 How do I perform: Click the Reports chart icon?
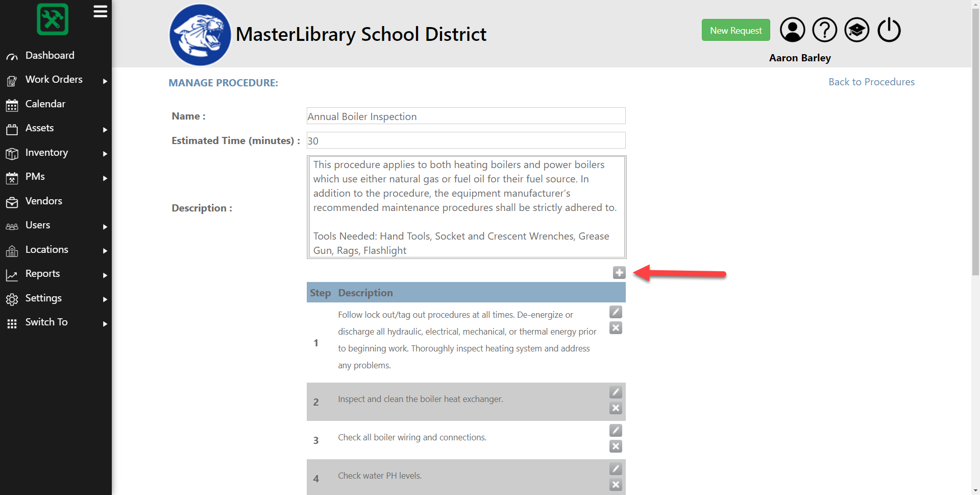point(12,275)
